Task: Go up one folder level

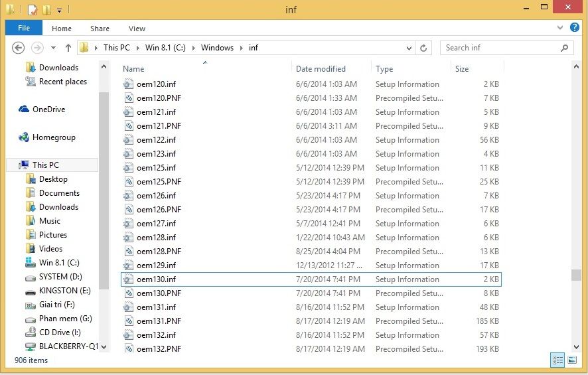Action: [68, 48]
